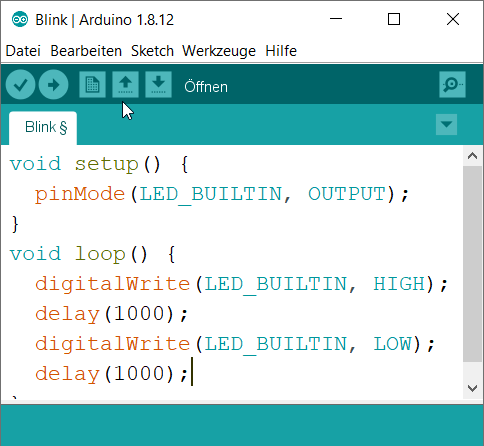
Task: Expand the tab menu dropdown arrow
Action: pos(446,125)
